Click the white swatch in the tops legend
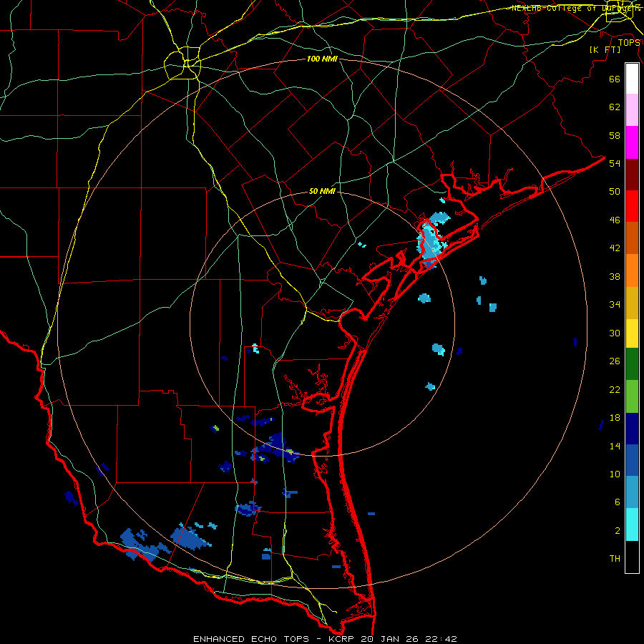The image size is (644, 644). tap(632, 79)
